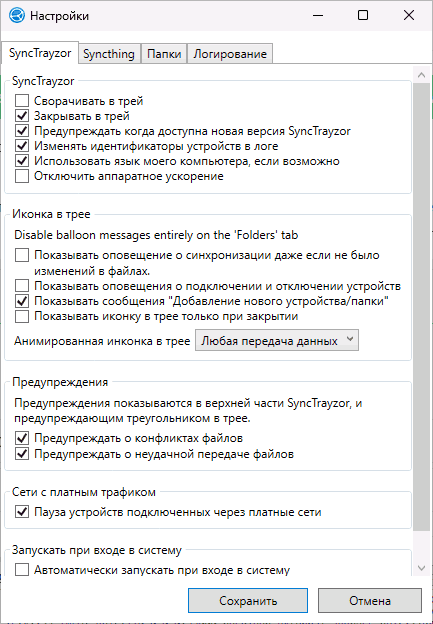Viewport: 433px width, 624px height.
Task: Toggle Изменять идентификаторы устройств в логе
Action: click(x=22, y=146)
